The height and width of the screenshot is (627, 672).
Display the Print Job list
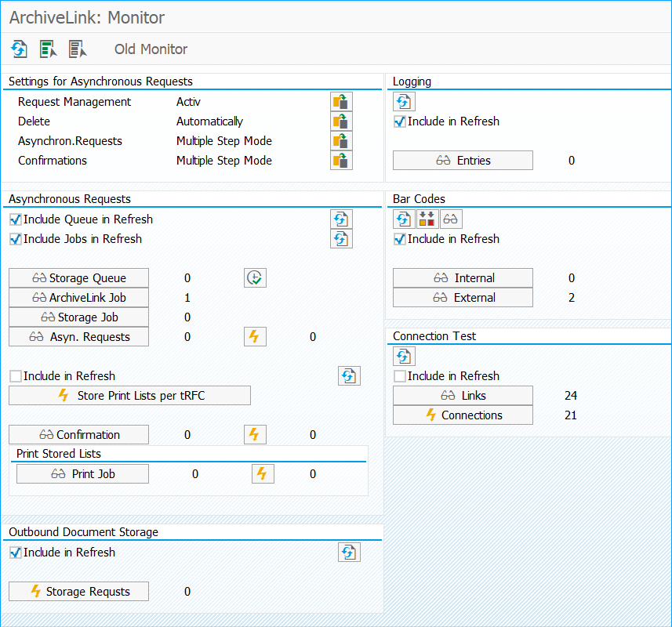(82, 473)
